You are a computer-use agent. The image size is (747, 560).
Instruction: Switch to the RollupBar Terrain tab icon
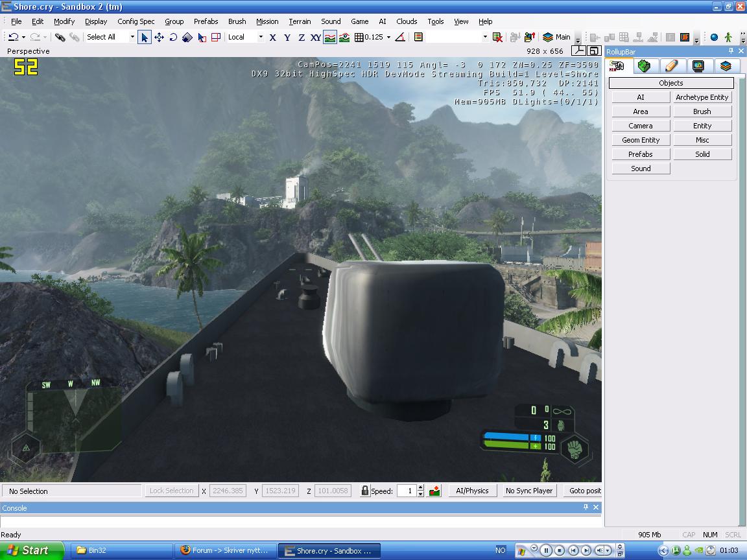tap(644, 66)
